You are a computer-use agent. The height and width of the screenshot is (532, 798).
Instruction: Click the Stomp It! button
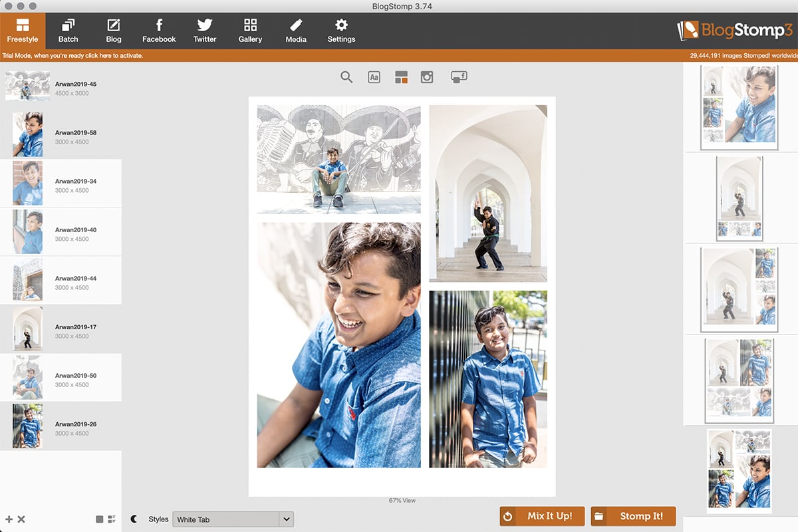(x=633, y=516)
